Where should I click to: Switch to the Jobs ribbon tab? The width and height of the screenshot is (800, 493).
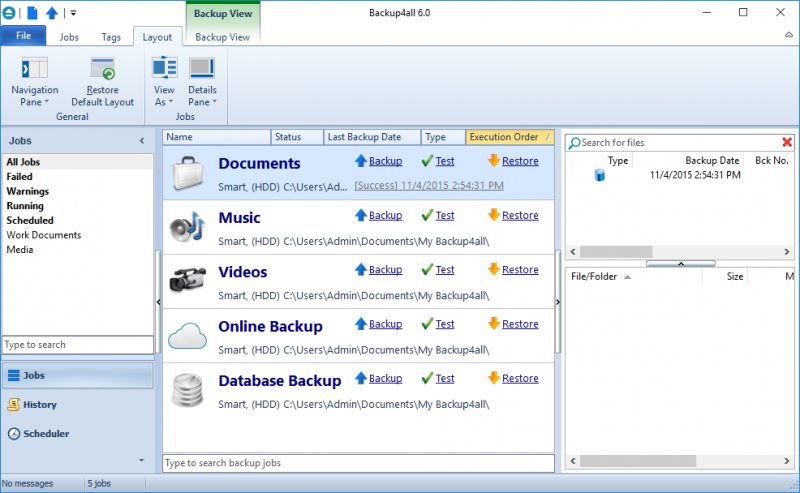pyautogui.click(x=69, y=37)
